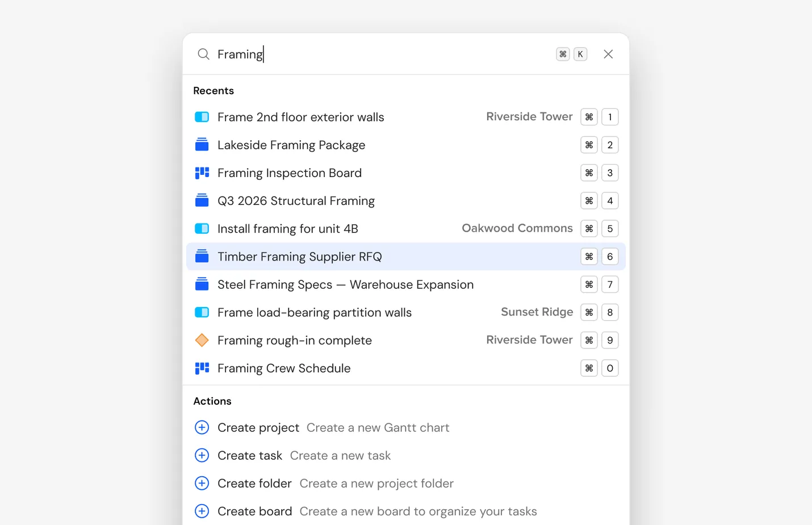Choose the Create folder action

[x=406, y=483]
